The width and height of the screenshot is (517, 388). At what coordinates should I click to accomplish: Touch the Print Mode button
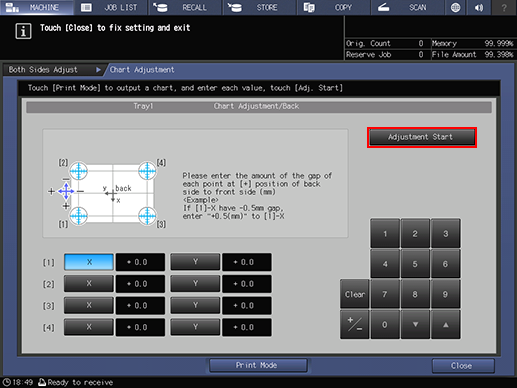pos(258,365)
